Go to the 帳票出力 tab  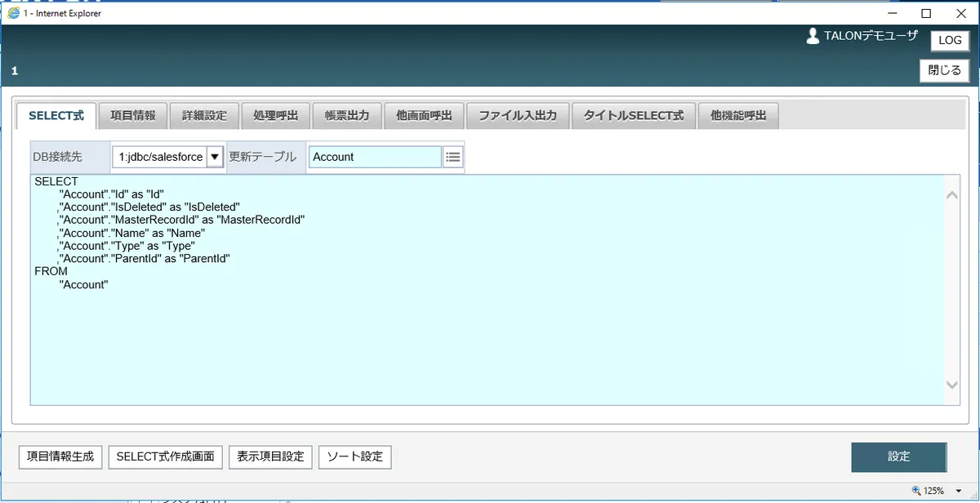click(x=347, y=116)
